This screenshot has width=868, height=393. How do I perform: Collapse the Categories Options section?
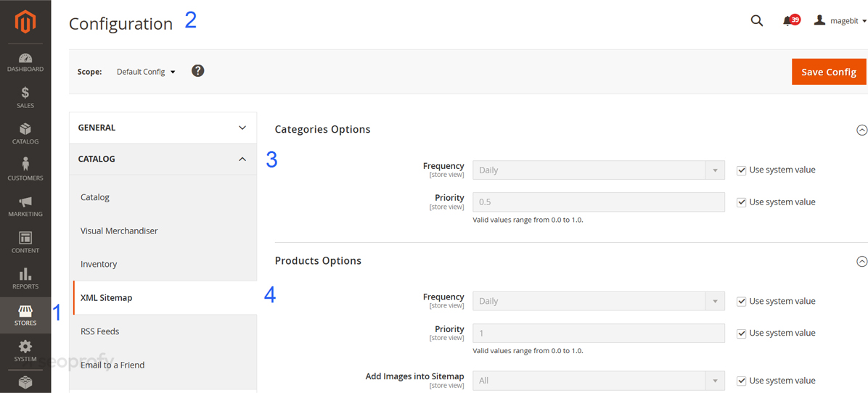tap(861, 130)
